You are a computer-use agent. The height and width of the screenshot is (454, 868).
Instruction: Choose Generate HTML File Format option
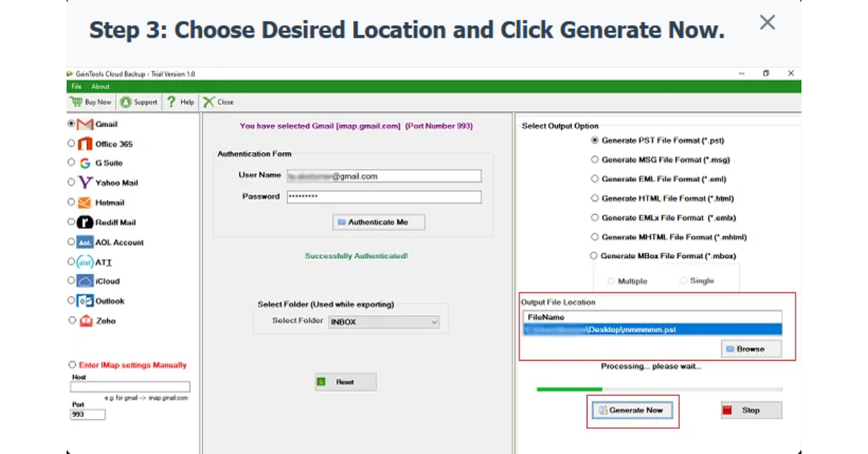coord(595,198)
